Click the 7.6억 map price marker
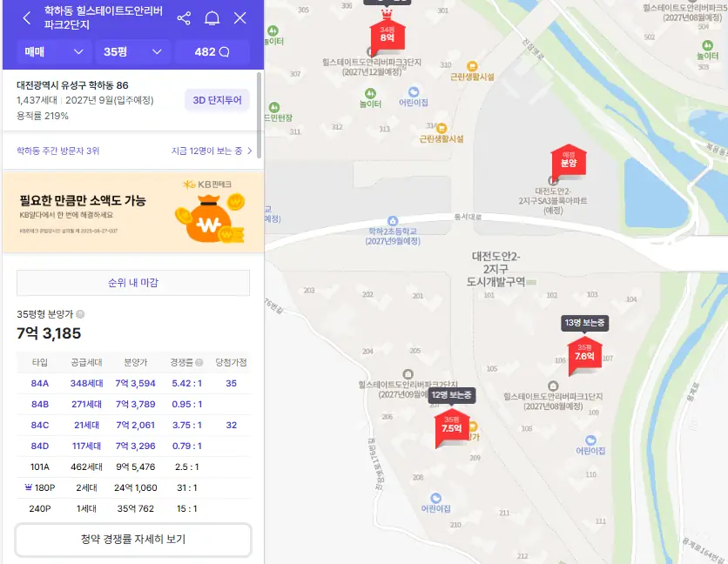The height and width of the screenshot is (564, 728). pos(584,355)
